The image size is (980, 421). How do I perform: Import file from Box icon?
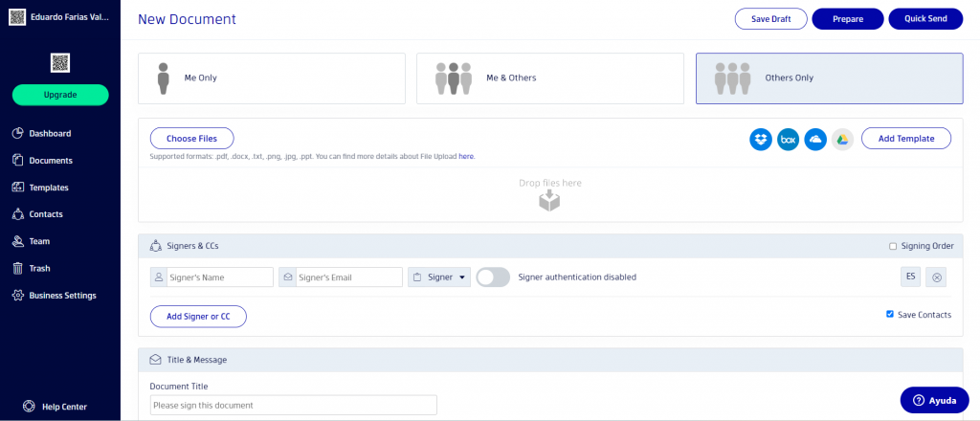[789, 139]
